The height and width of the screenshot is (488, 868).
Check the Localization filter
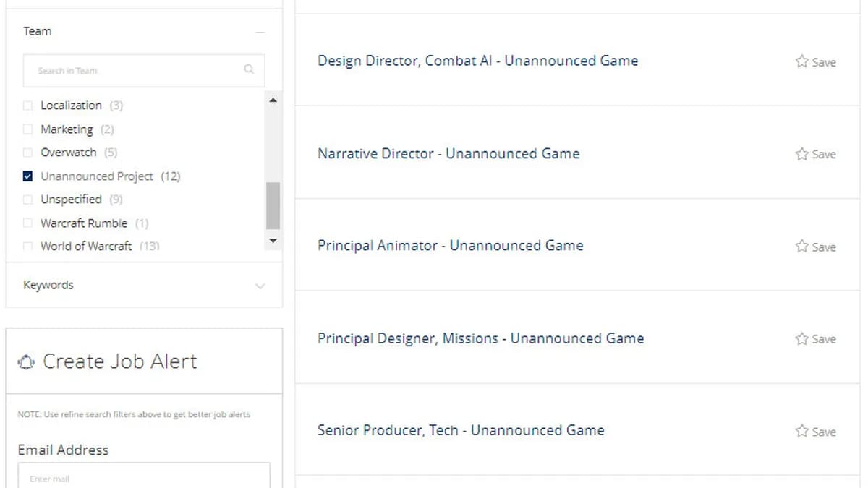point(27,105)
